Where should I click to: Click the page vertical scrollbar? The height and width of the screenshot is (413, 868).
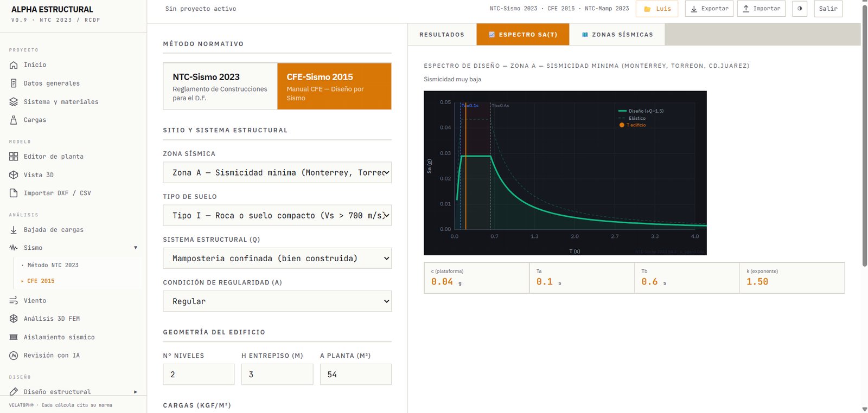pos(864,135)
